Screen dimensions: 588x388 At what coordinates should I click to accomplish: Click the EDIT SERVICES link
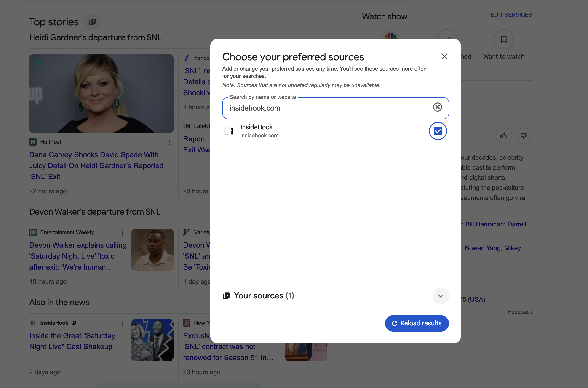pyautogui.click(x=511, y=15)
